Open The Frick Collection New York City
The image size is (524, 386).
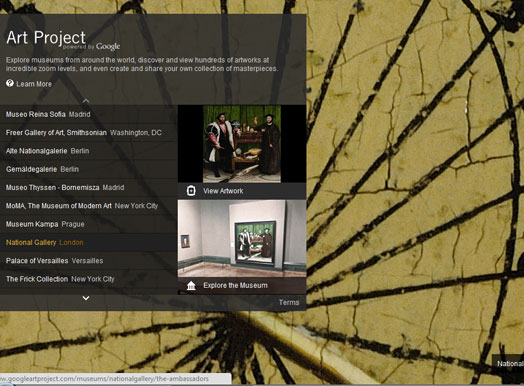pos(89,279)
